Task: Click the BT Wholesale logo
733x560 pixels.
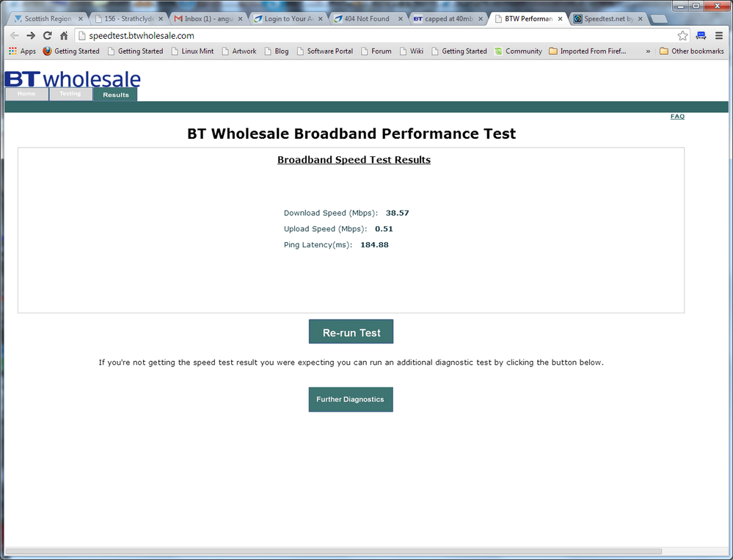Action: [x=71, y=79]
